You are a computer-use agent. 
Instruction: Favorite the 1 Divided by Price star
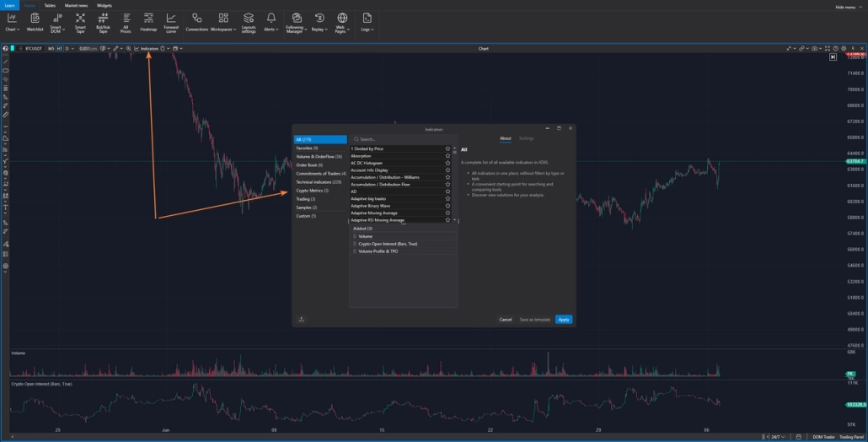click(447, 148)
